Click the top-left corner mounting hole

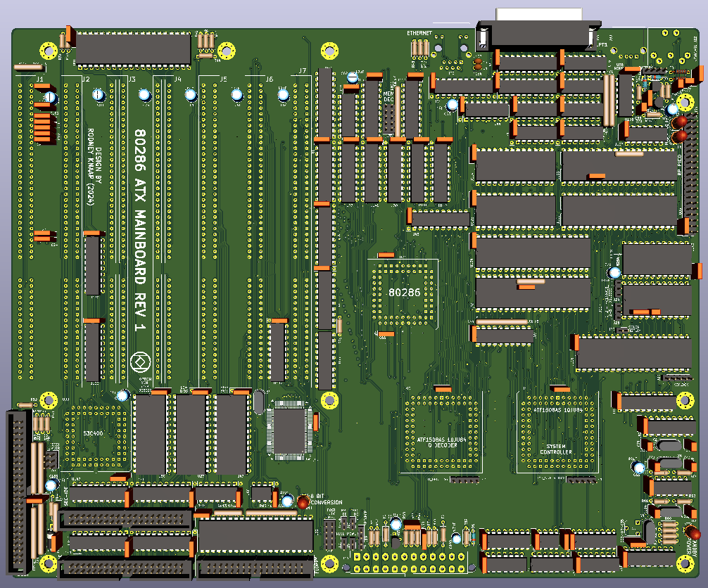click(x=49, y=51)
